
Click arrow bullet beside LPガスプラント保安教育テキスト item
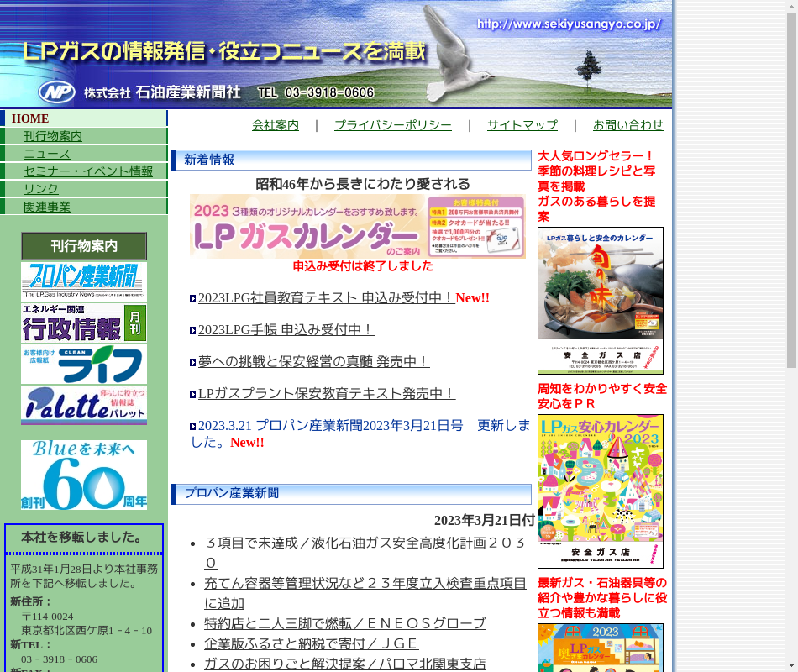tap(193, 395)
